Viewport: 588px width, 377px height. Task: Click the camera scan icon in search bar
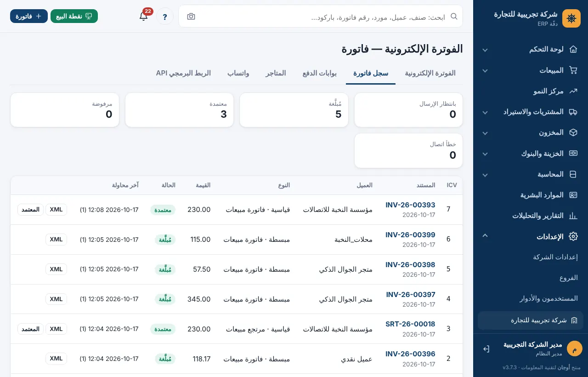tap(191, 17)
